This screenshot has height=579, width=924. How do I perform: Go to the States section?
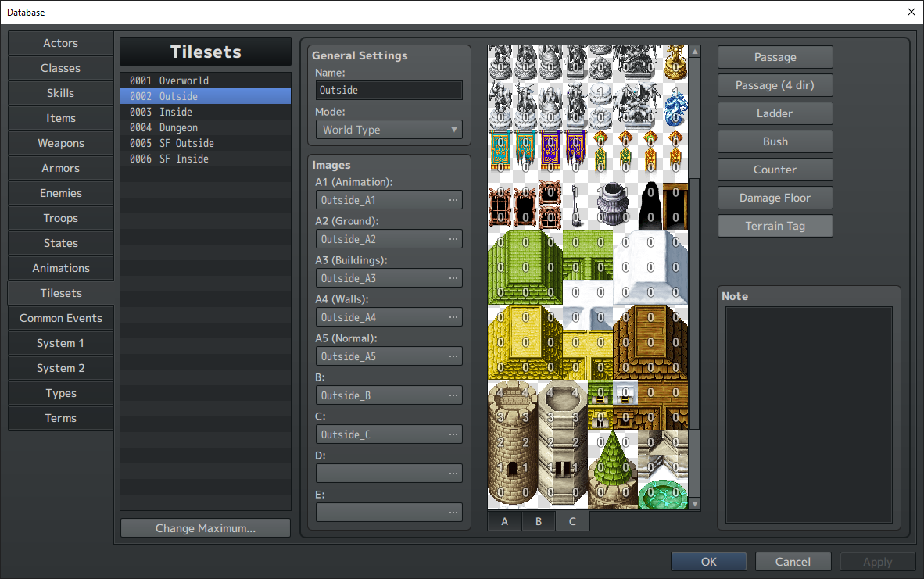click(61, 243)
